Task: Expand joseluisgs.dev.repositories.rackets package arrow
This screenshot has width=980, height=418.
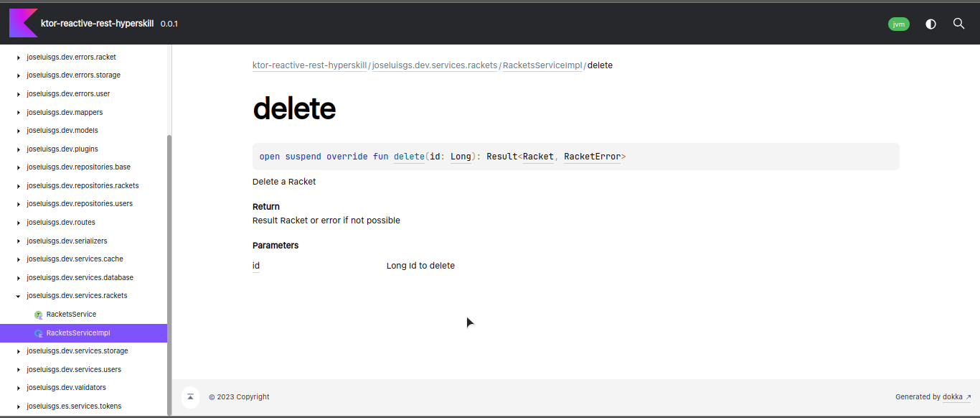Action: [18, 186]
